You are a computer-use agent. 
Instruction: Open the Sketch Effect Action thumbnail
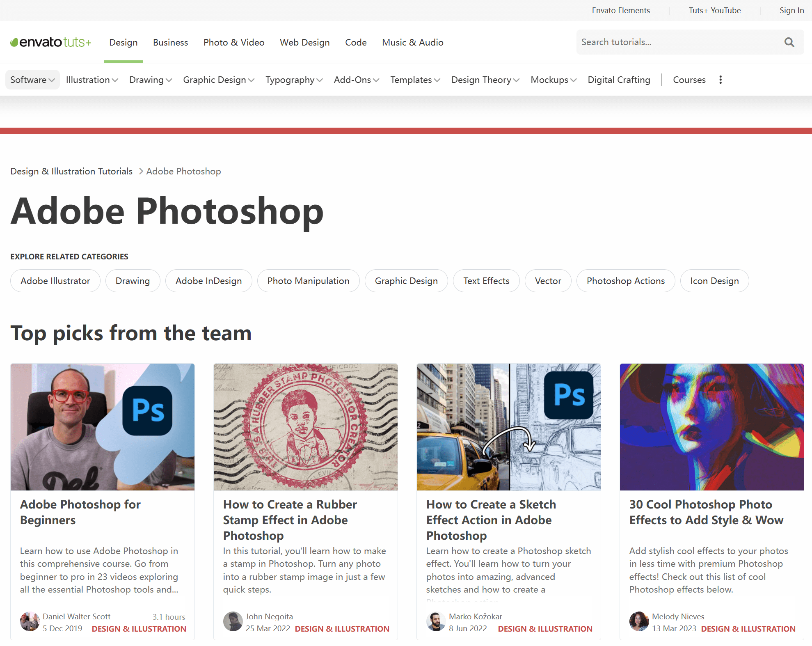[509, 427]
